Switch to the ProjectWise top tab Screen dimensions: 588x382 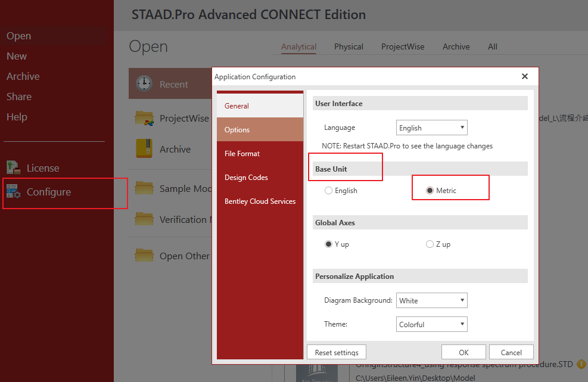[x=403, y=46]
